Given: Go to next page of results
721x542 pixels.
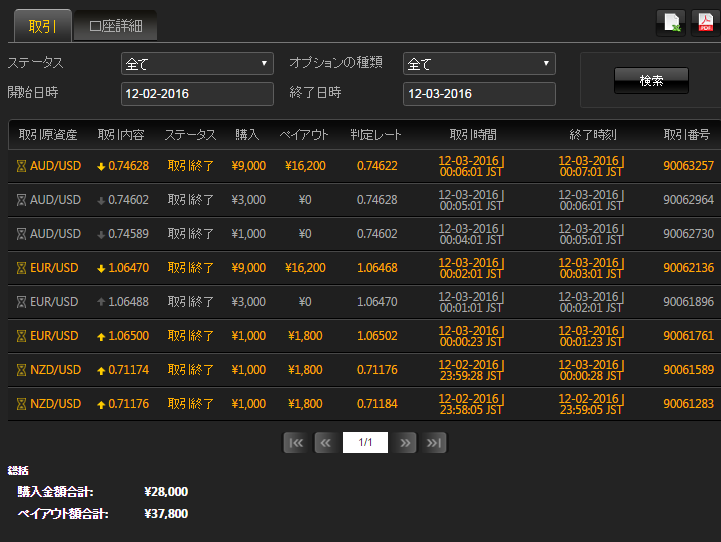Looking at the screenshot, I should point(405,443).
